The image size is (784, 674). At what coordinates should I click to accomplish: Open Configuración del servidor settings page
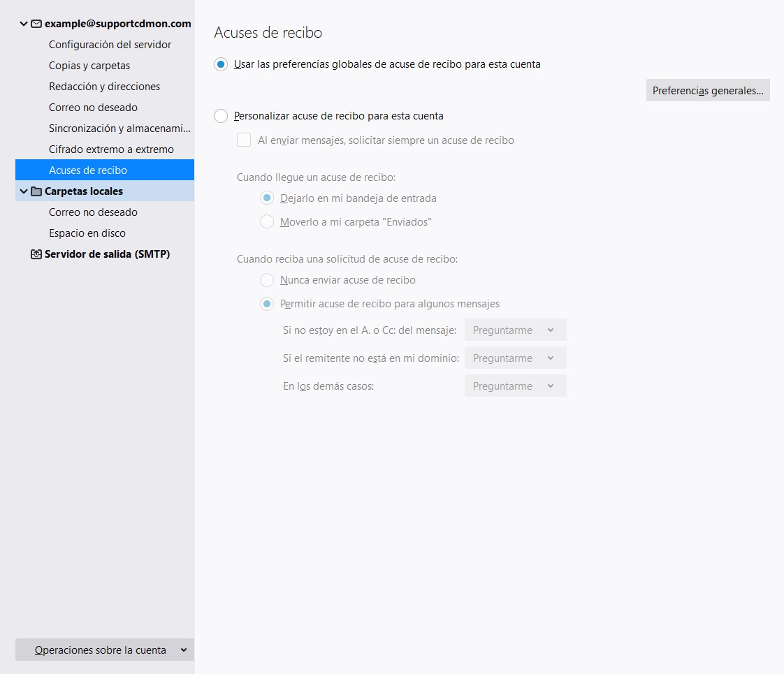[x=110, y=45]
